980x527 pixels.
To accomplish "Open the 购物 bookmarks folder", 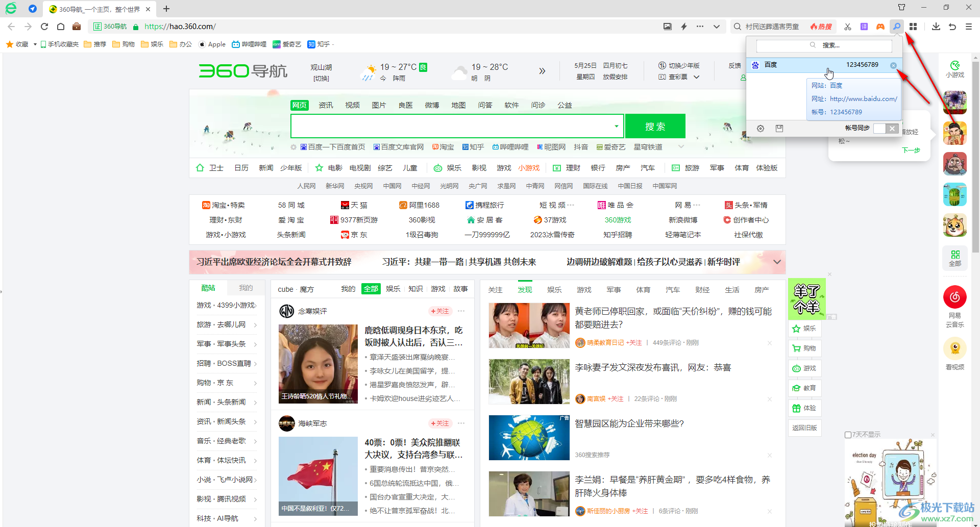I will (x=123, y=44).
